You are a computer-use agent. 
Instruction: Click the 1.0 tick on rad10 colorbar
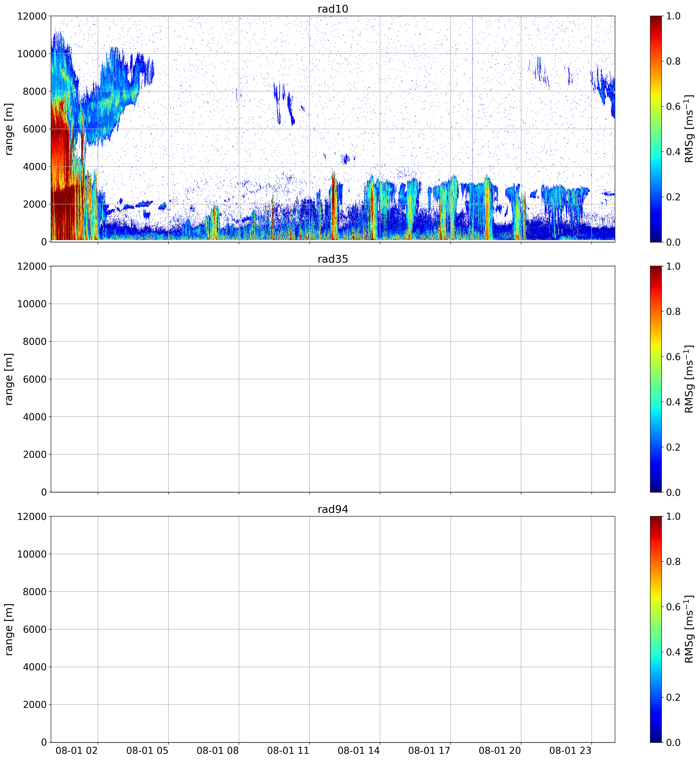pyautogui.click(x=673, y=16)
